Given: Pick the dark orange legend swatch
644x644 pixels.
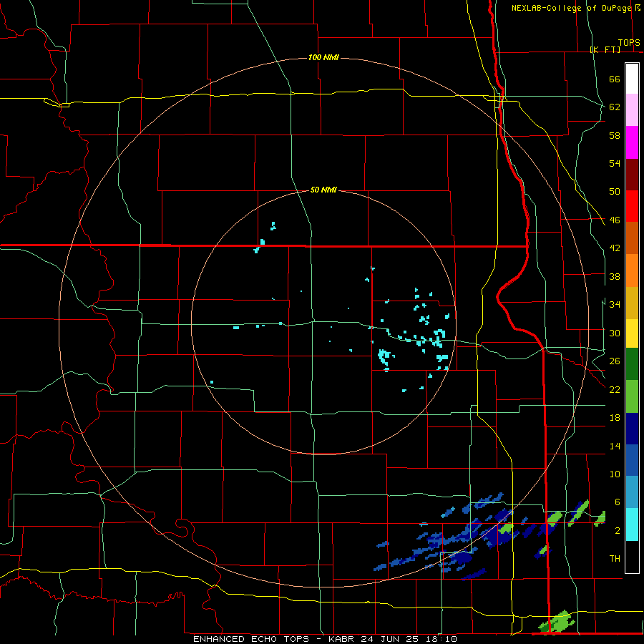Looking at the screenshot, I should (x=632, y=238).
